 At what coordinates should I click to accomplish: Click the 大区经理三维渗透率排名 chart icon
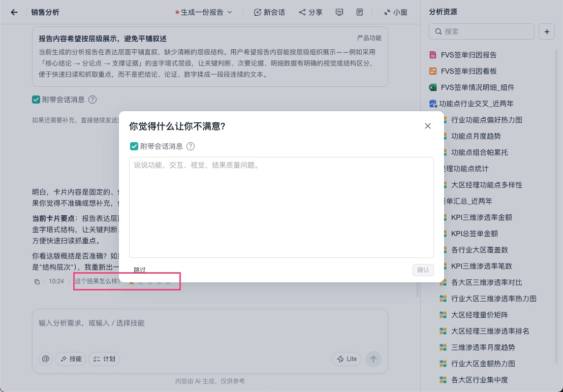443,331
